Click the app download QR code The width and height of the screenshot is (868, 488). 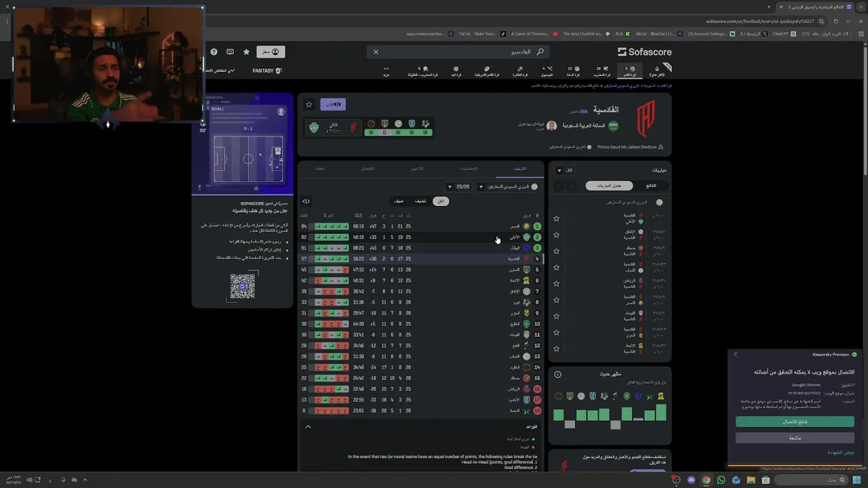pyautogui.click(x=242, y=286)
